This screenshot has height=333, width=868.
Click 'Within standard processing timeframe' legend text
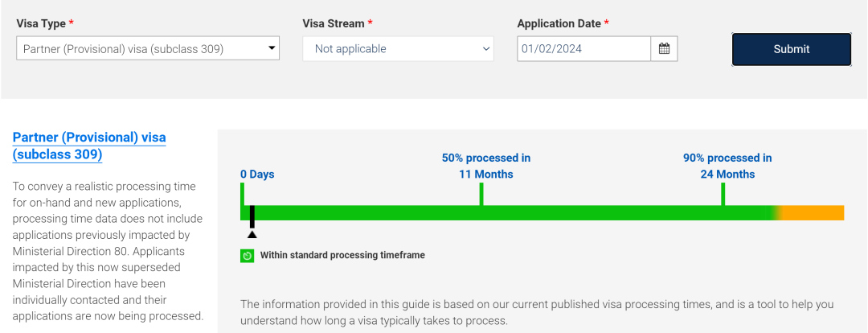(x=342, y=255)
